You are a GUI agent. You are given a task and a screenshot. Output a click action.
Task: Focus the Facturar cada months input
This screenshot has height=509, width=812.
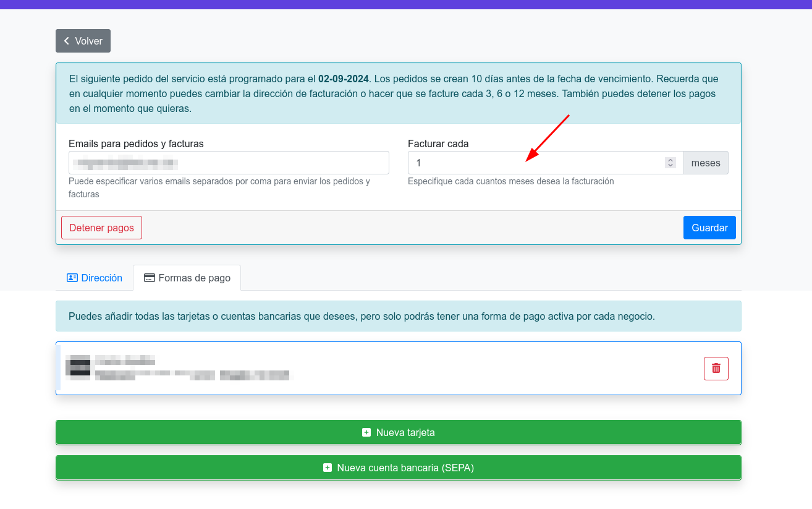coord(545,163)
